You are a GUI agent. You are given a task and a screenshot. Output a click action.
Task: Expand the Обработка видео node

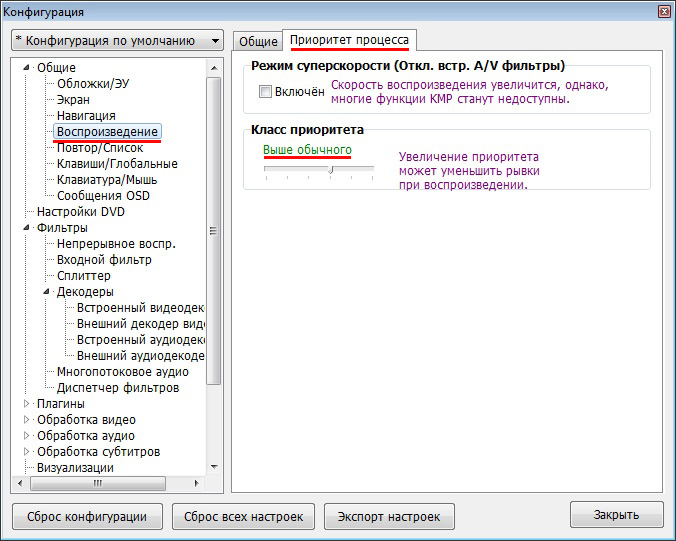(27, 419)
